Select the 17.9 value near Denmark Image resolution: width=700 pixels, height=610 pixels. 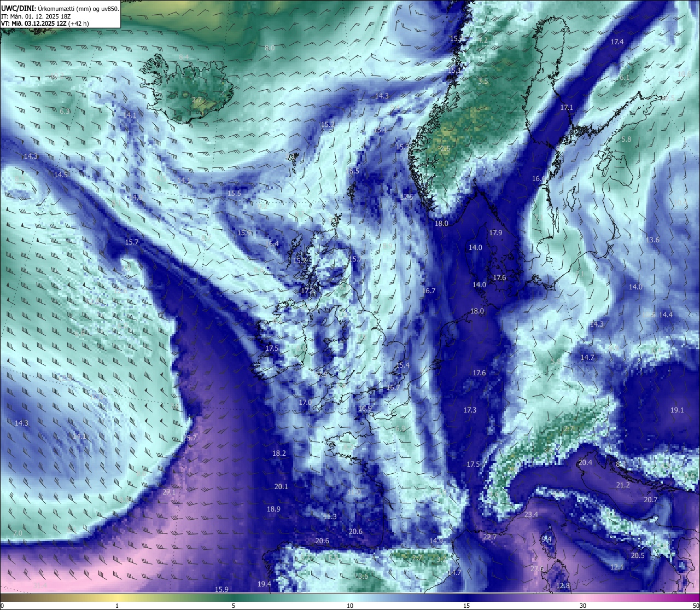tap(495, 233)
